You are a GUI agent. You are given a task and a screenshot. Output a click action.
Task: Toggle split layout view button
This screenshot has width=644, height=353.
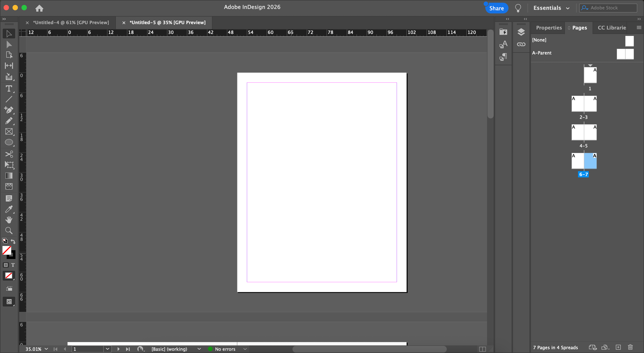pyautogui.click(x=483, y=349)
